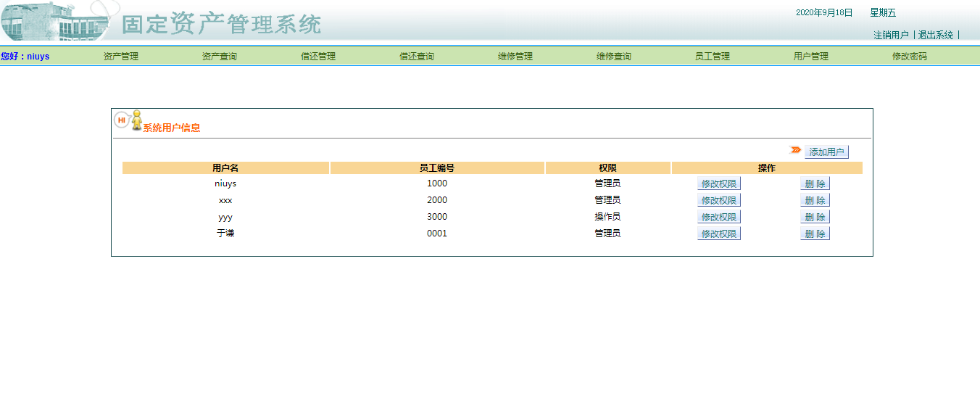The image size is (980, 409).
Task: Open 修改密码 page
Action: 909,57
